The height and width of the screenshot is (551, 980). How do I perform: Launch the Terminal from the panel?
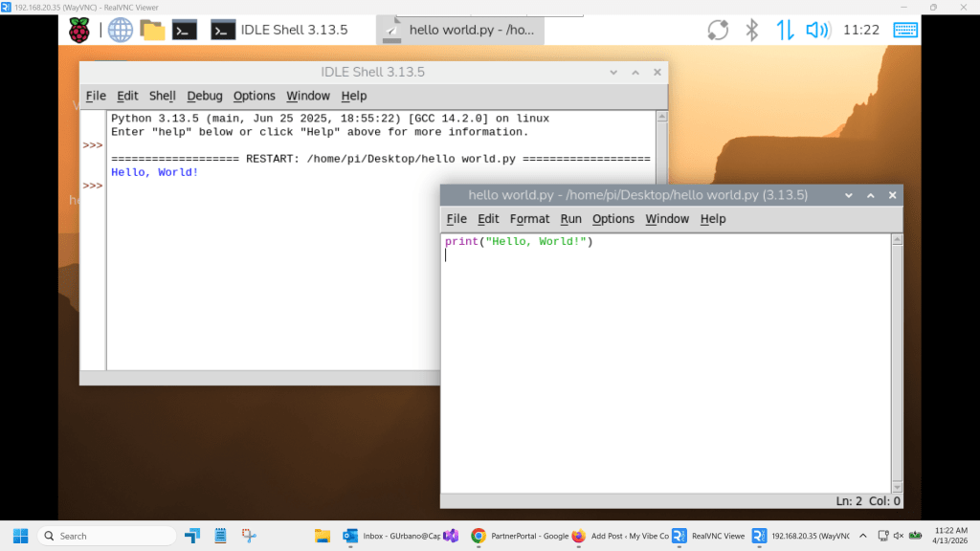click(x=185, y=30)
